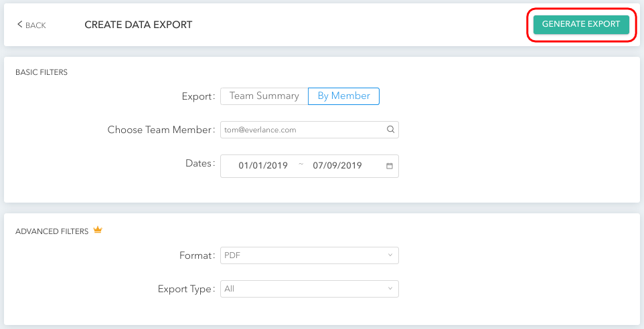Click the Choose Team Member email field
The width and height of the screenshot is (644, 329).
310,130
